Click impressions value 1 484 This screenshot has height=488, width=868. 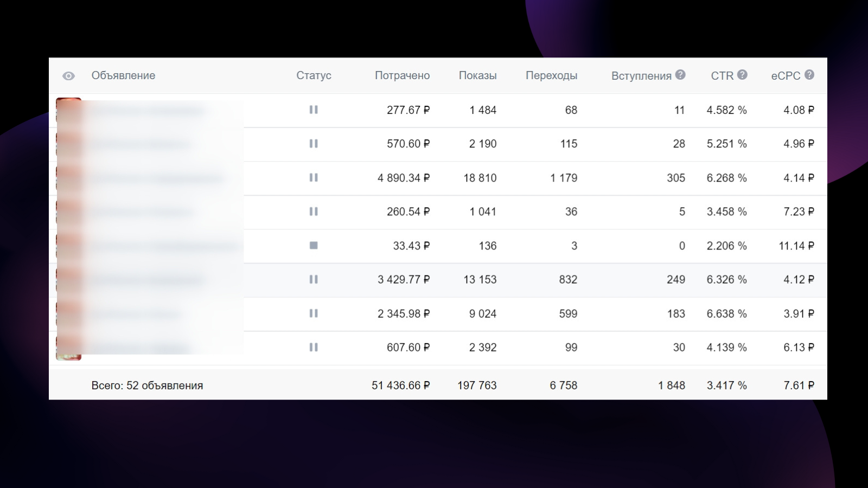[x=483, y=110]
